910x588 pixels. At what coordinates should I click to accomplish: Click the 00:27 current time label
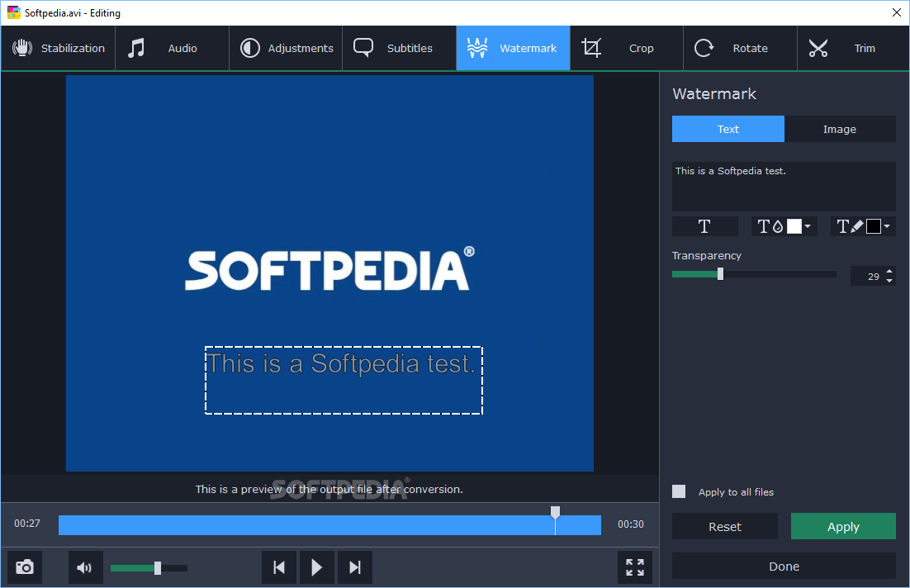(27, 524)
